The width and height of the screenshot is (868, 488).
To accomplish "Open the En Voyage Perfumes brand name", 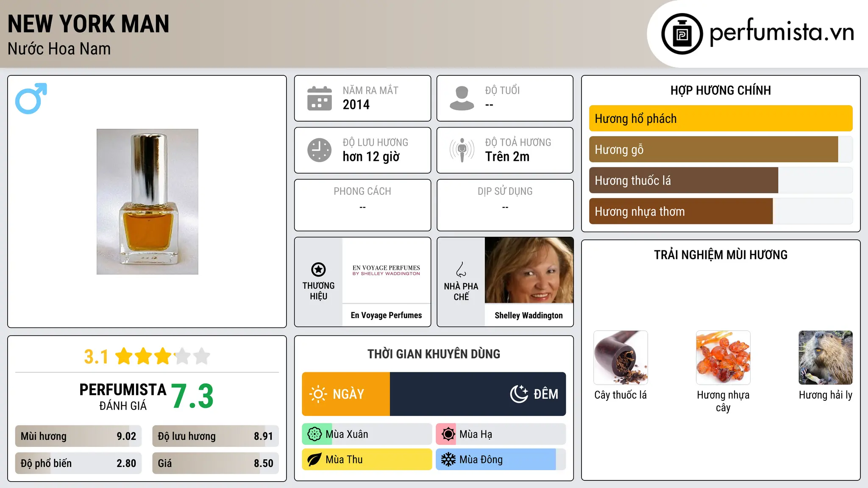I will pos(387,315).
